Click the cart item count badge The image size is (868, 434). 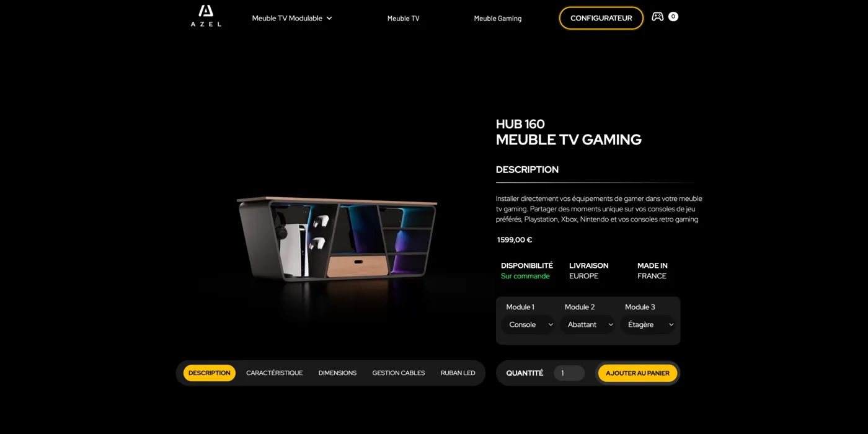coord(673,17)
